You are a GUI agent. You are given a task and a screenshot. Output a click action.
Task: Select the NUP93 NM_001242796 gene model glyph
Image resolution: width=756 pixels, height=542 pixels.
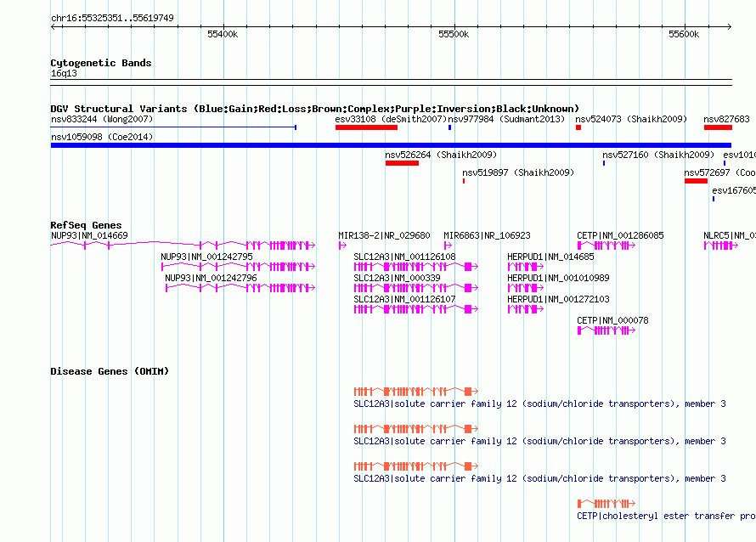click(x=240, y=287)
